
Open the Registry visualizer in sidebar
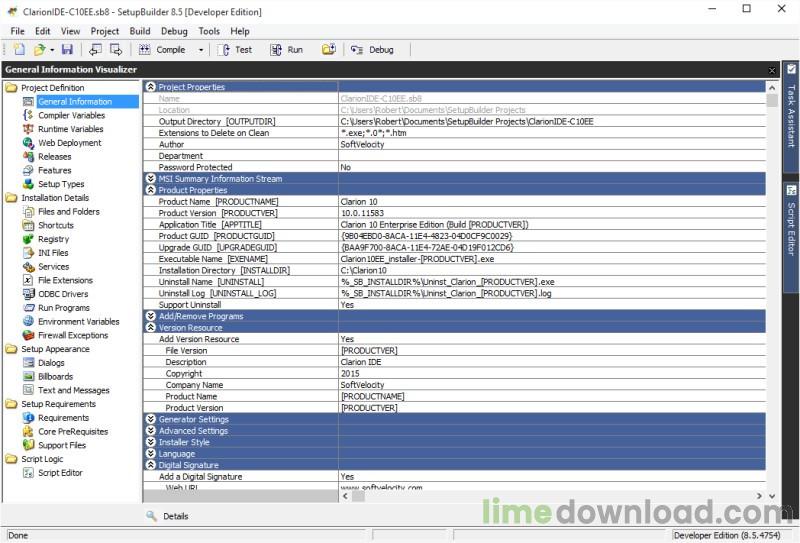pyautogui.click(x=53, y=239)
